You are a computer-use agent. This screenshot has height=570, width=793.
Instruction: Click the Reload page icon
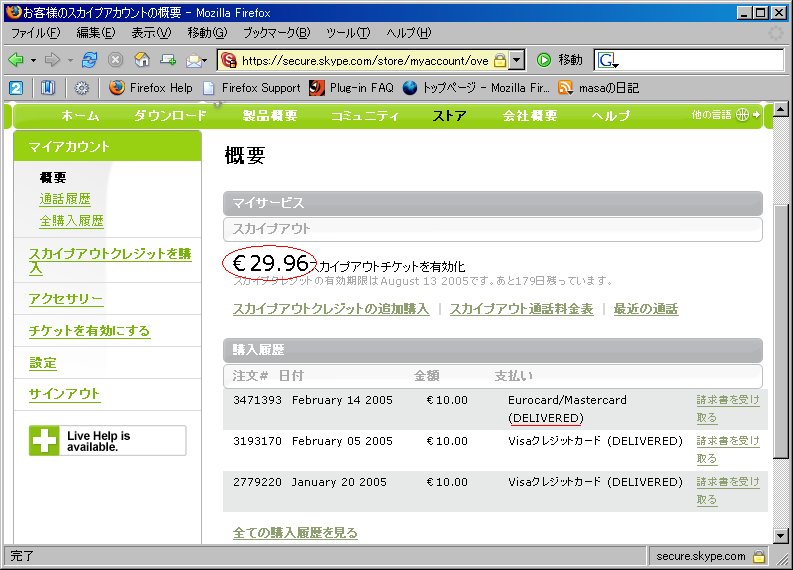pos(90,60)
